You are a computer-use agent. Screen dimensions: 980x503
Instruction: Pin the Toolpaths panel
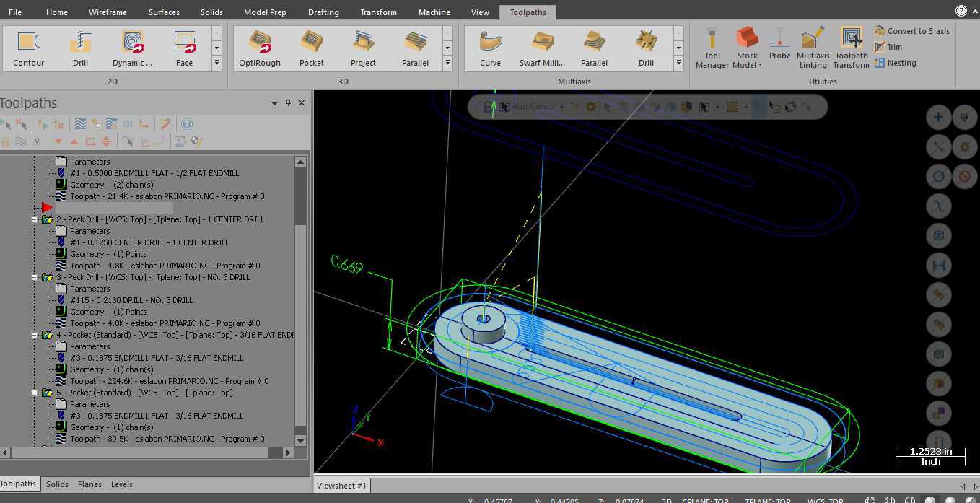[x=288, y=103]
